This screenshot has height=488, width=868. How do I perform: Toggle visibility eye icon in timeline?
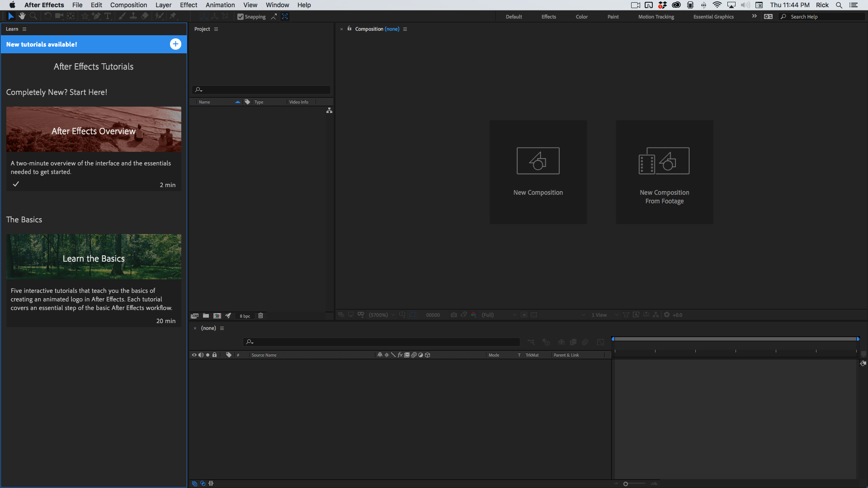194,355
